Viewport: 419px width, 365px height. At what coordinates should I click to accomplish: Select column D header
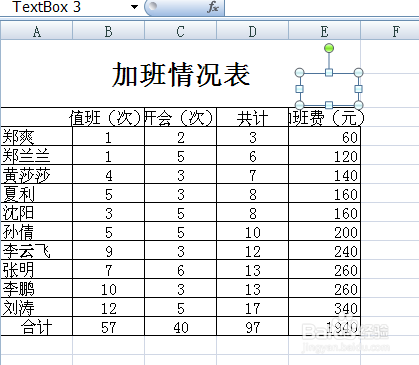[252, 32]
